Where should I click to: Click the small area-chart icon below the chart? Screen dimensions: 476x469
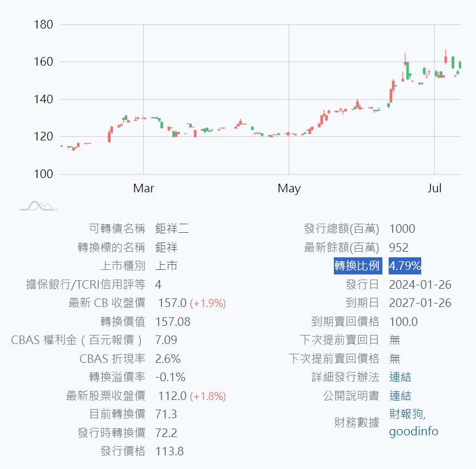tap(39, 206)
